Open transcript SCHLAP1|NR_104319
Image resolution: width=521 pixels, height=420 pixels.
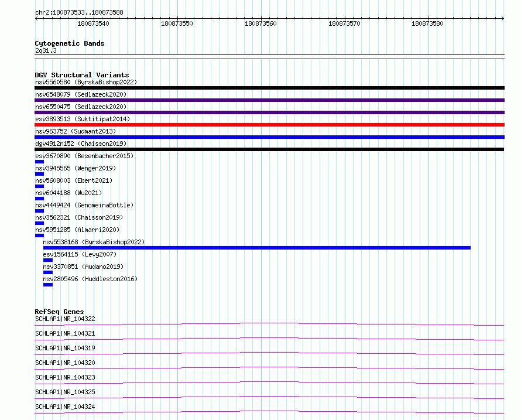65,348
